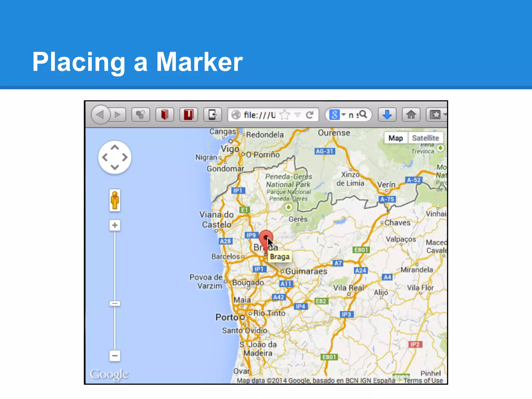Pan map up arrow

[115, 148]
